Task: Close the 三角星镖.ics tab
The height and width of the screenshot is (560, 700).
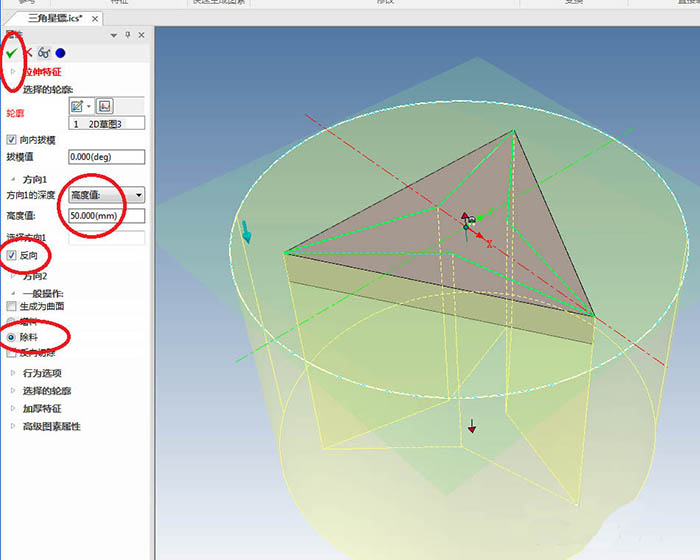Action: pyautogui.click(x=95, y=19)
